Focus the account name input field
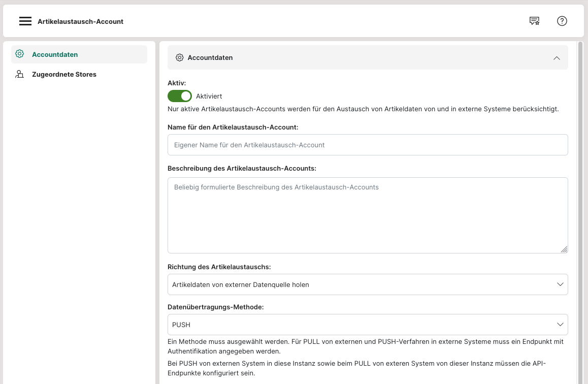Viewport: 588px width, 384px height. 367,145
